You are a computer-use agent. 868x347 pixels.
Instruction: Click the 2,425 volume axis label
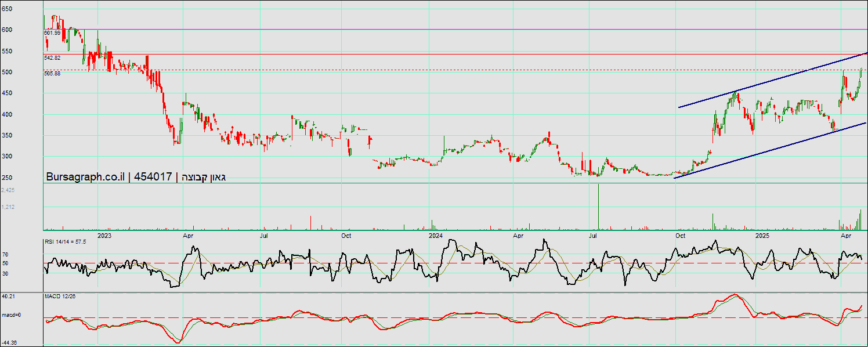(8, 190)
